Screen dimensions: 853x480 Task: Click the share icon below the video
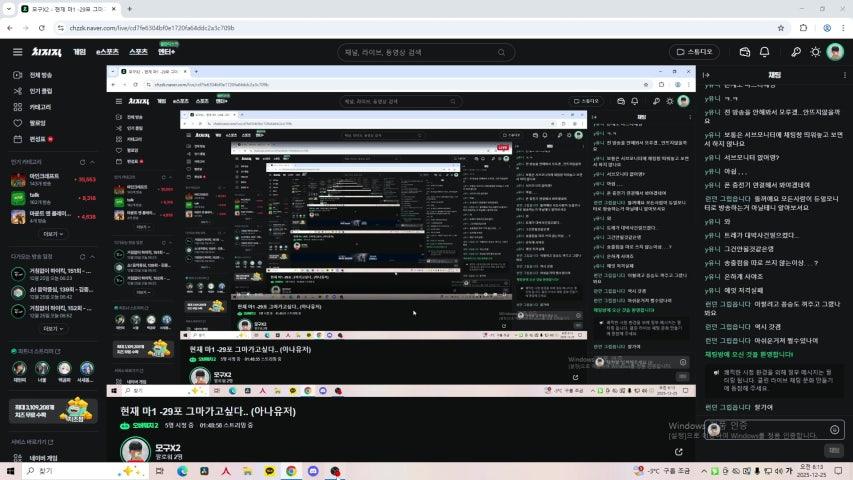[678, 452]
